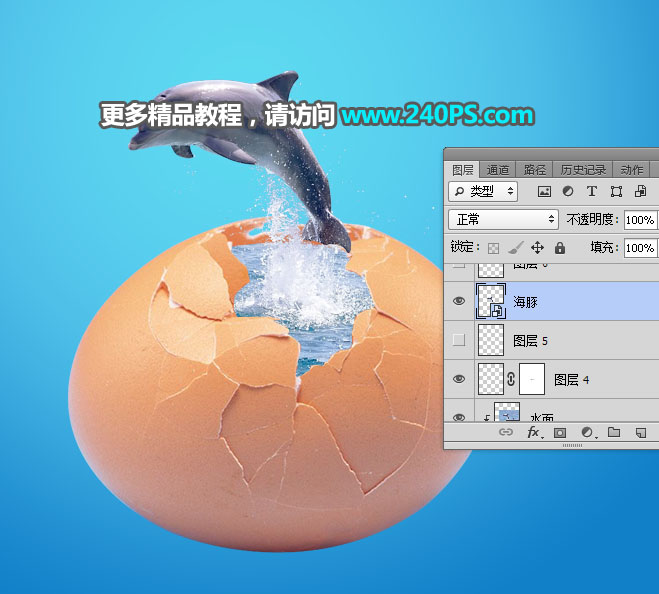
Task: Lock image pixels brush icon
Action: coord(516,248)
